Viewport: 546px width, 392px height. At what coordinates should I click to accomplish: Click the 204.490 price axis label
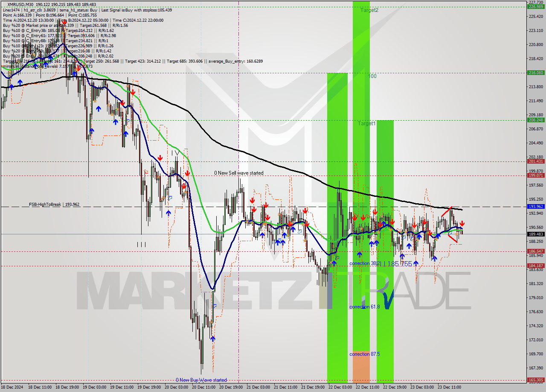536,143
